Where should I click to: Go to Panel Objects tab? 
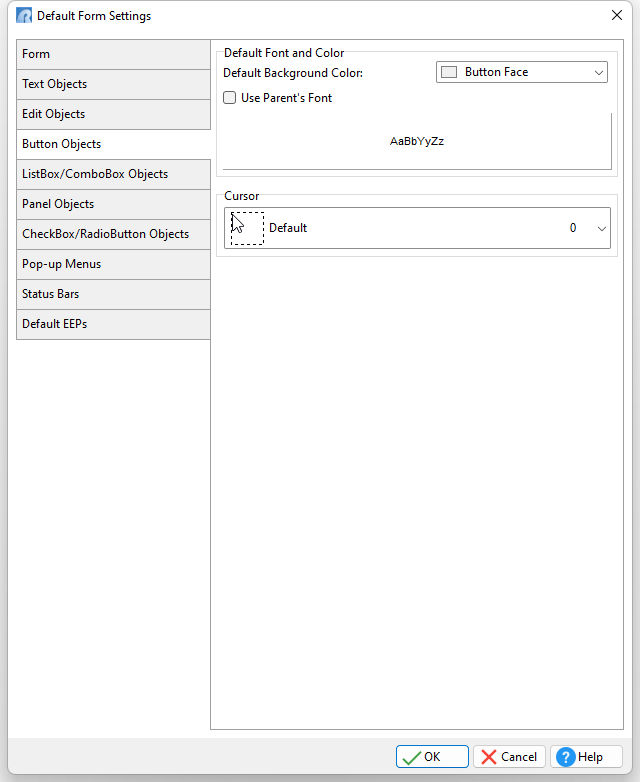click(x=113, y=204)
